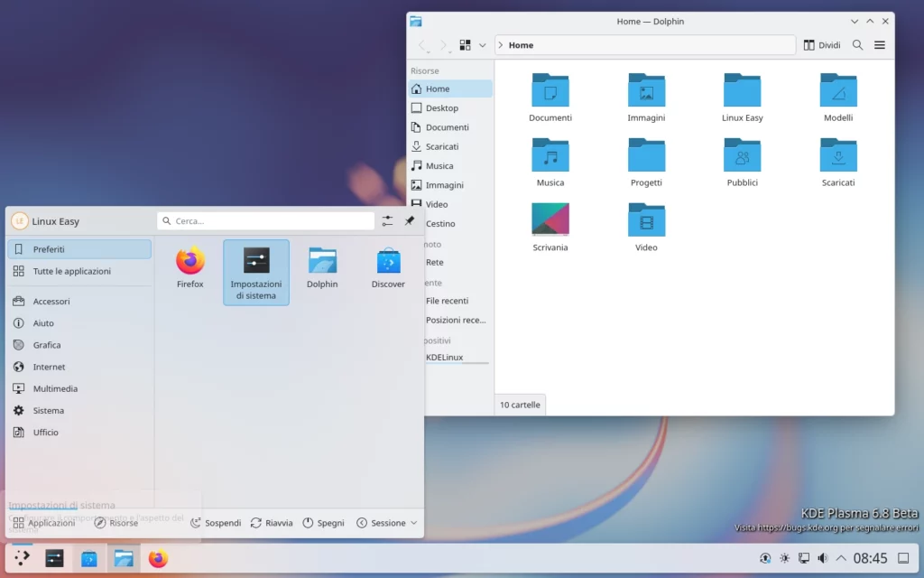
Task: Switch to the Risorse tab in launcher
Action: [x=116, y=523]
